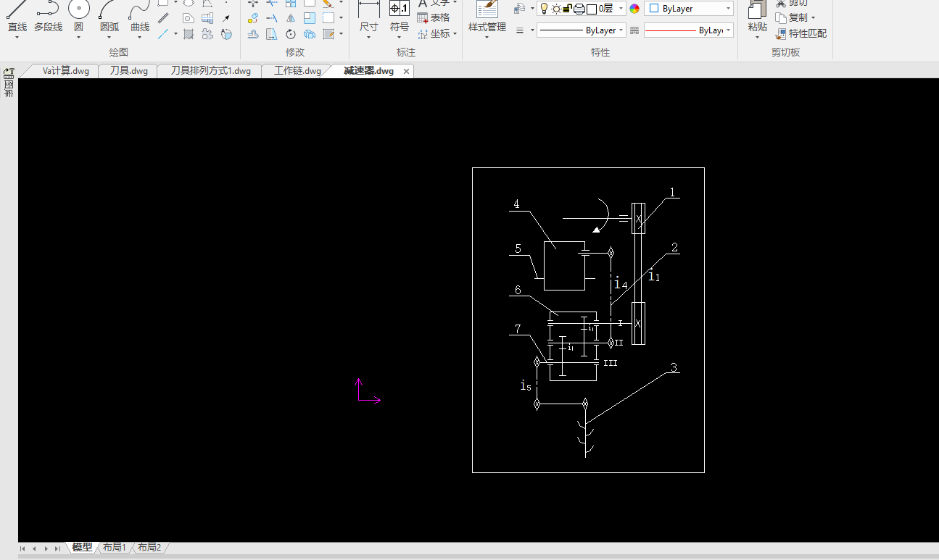Open the 符号 (Symbol) annotation tool
The width and height of the screenshot is (939, 560).
coord(400,17)
